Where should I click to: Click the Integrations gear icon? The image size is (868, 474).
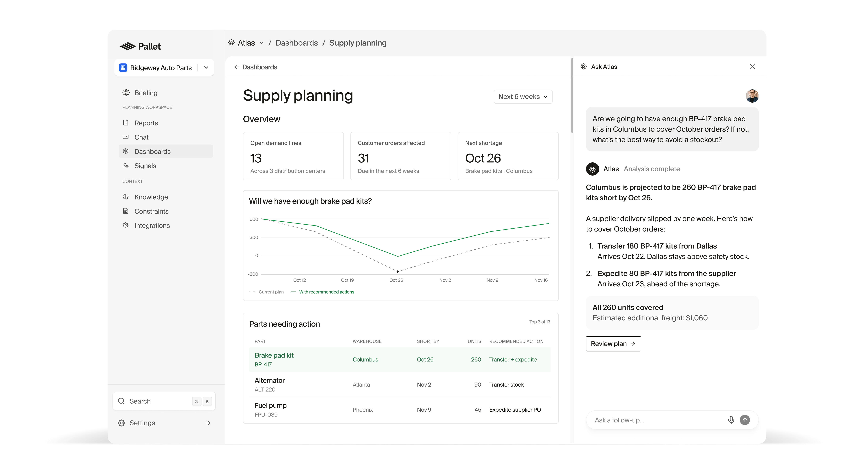coord(126,225)
